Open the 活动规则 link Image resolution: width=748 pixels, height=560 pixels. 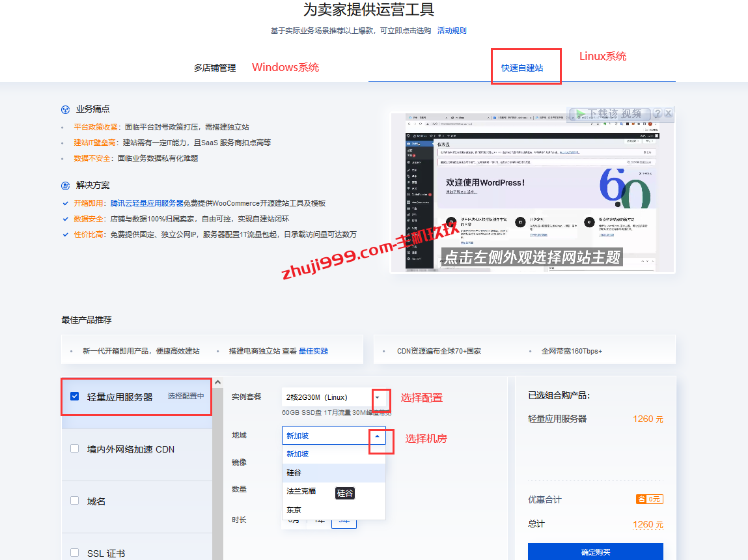[x=451, y=31]
